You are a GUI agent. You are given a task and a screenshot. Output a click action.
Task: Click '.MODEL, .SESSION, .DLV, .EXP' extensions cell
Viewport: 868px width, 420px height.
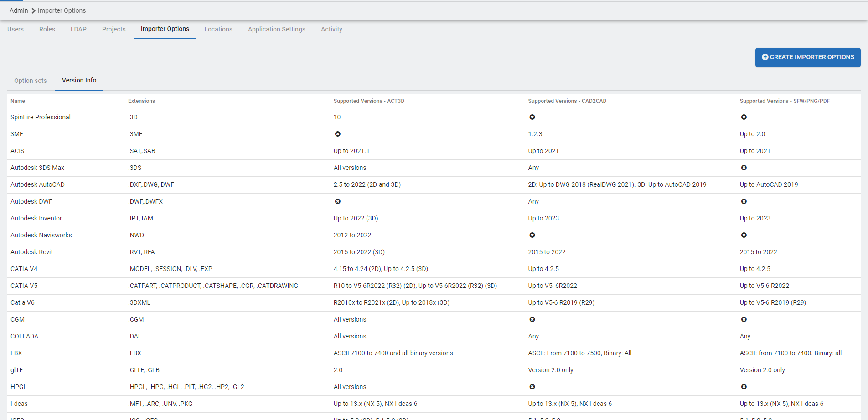coord(170,269)
